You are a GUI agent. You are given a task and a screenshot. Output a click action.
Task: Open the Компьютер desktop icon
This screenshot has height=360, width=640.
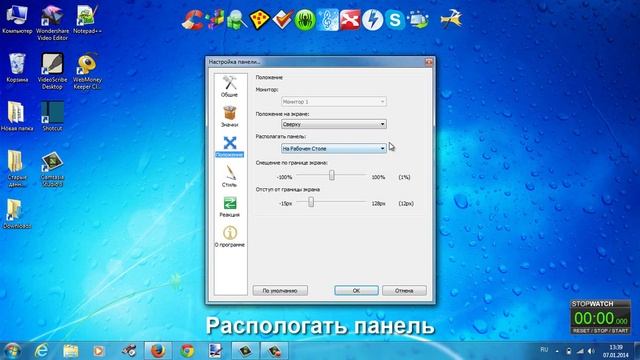tap(17, 20)
